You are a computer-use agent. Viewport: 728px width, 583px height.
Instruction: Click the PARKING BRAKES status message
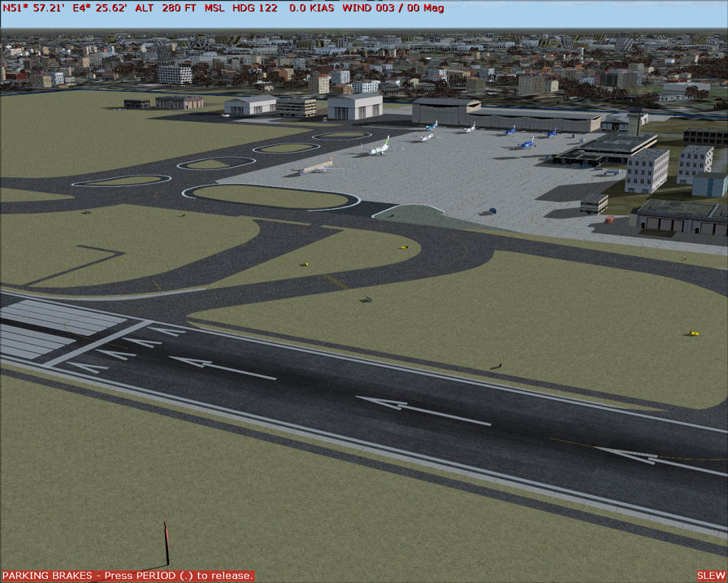tap(128, 576)
